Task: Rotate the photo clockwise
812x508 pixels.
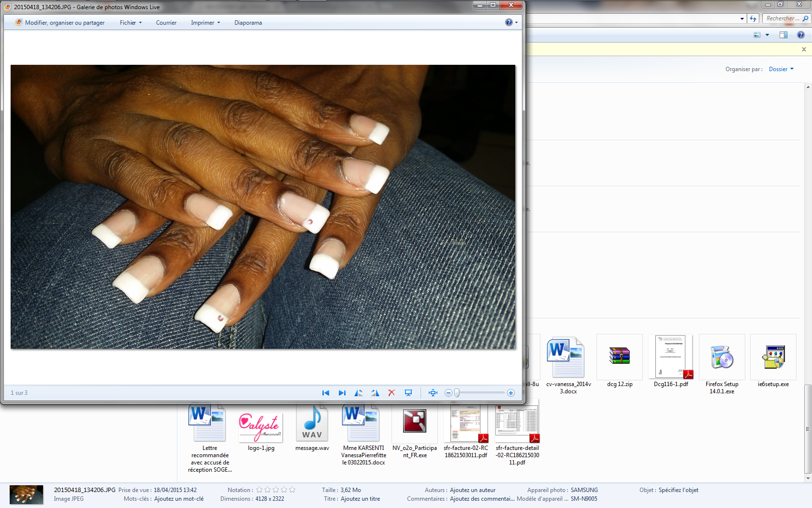Action: pos(375,393)
